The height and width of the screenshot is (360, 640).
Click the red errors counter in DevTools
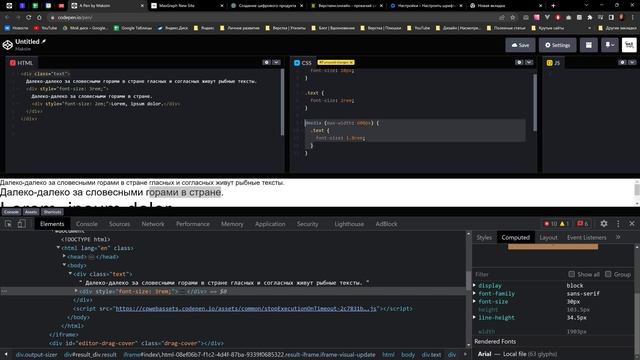[x=550, y=224]
